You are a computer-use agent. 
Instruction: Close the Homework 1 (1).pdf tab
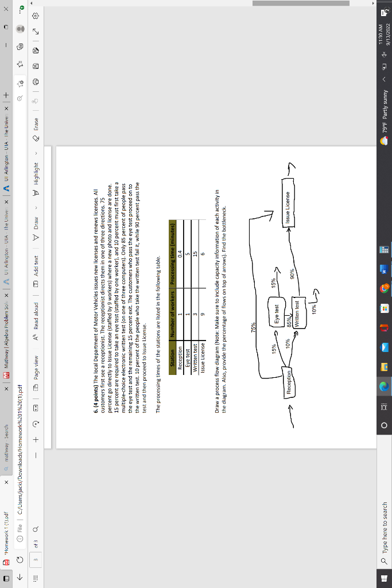tap(6, 482)
